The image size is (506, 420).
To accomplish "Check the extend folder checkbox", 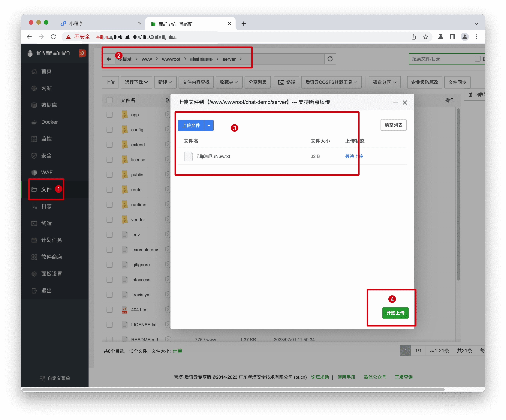I will click(x=110, y=145).
